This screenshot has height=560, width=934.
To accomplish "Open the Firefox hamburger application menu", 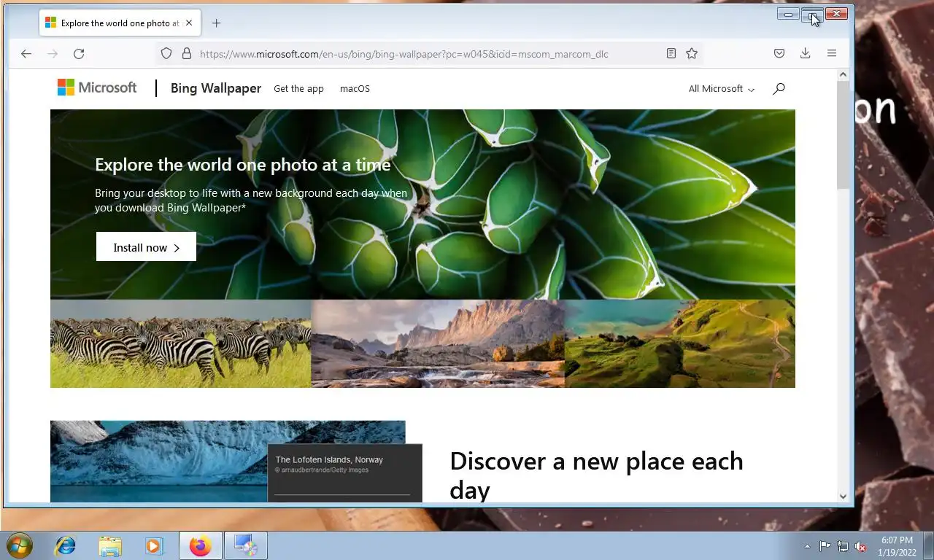I will [x=832, y=53].
